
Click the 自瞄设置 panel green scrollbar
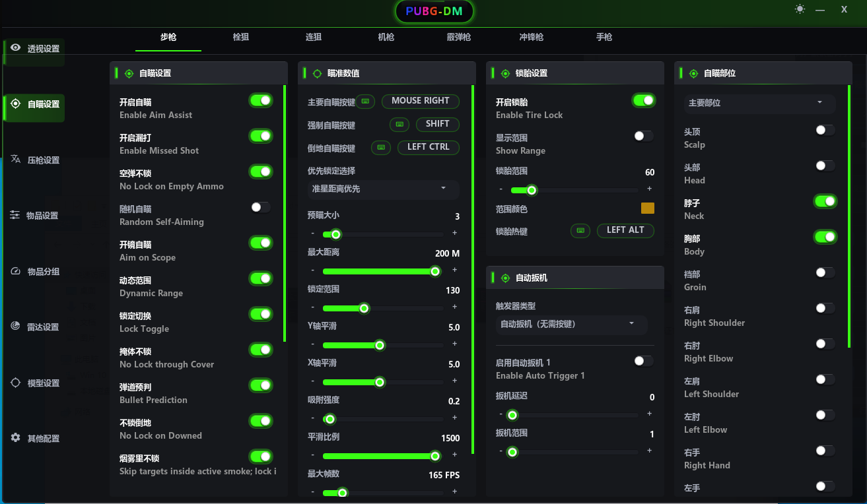285,213
